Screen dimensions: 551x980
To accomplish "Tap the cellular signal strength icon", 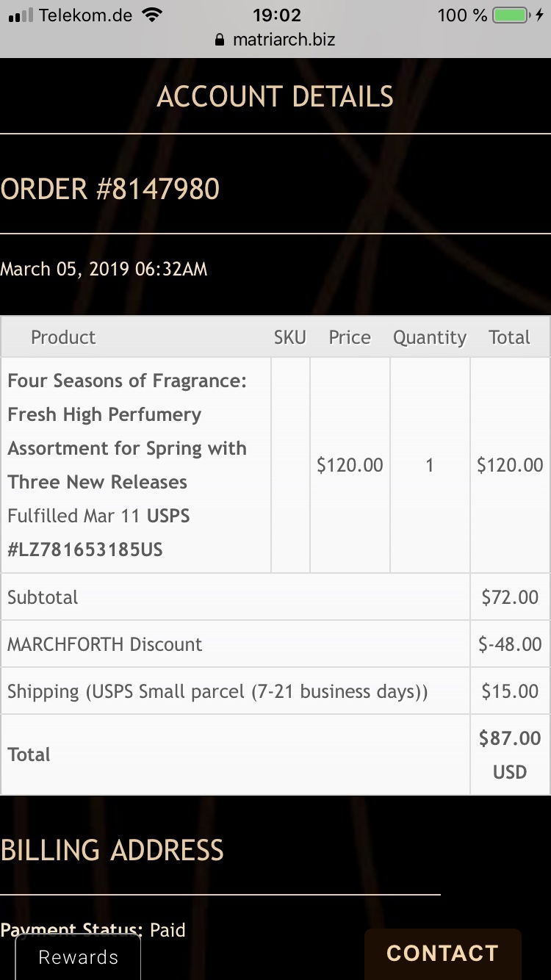I will tap(21, 15).
